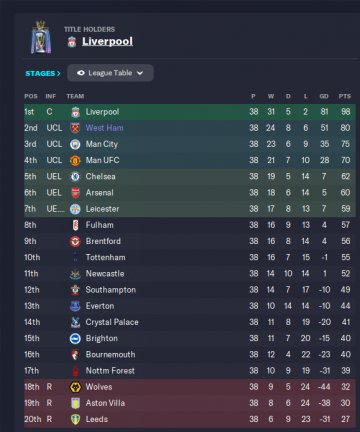Image resolution: width=360 pixels, height=432 pixels.
Task: Open the Liverpool title holders link
Action: pos(107,42)
